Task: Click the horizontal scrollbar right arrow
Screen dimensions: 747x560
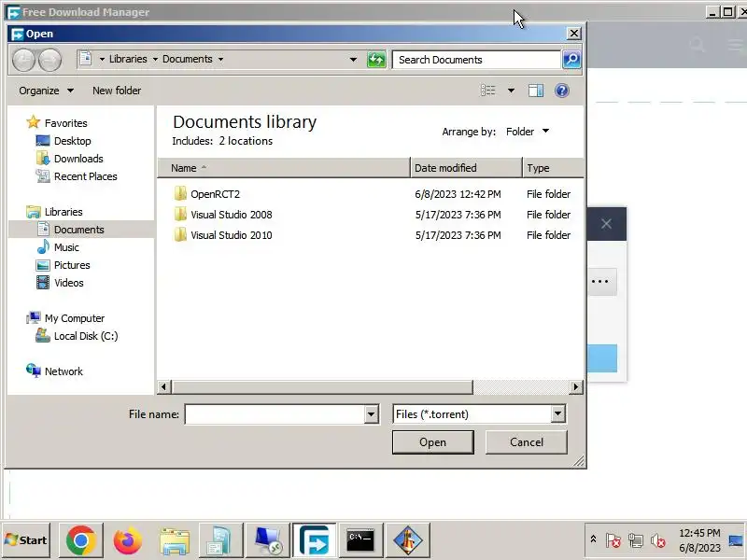Action: [576, 387]
